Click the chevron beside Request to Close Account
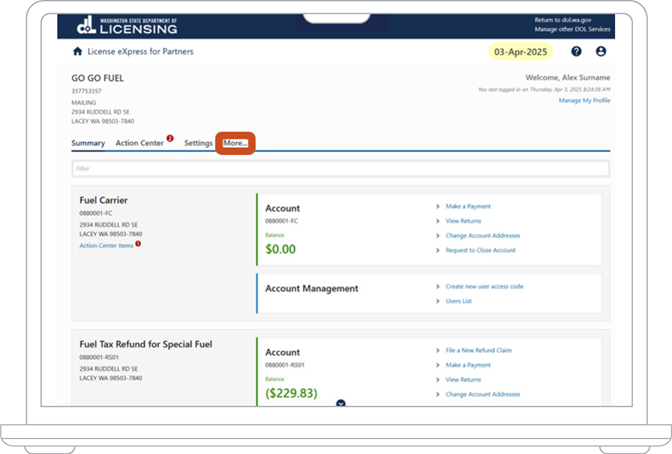This screenshot has height=454, width=672. 438,250
